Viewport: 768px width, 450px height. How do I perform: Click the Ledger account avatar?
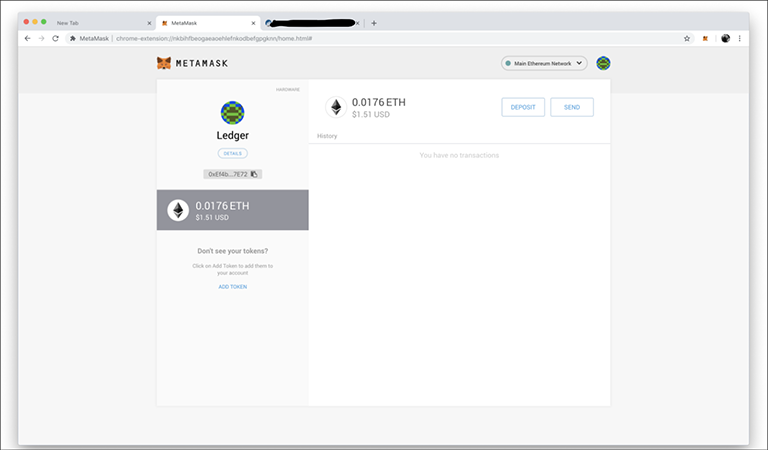[233, 113]
